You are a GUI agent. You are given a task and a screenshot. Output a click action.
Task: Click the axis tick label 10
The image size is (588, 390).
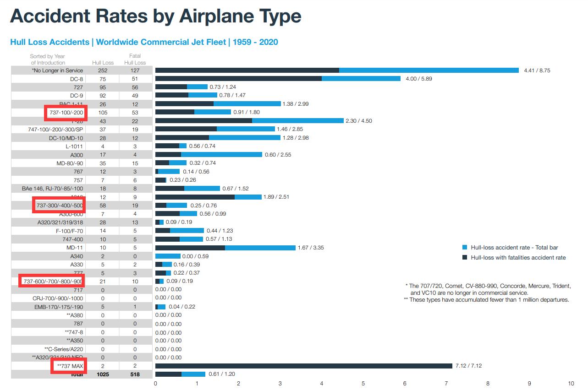[x=571, y=383]
